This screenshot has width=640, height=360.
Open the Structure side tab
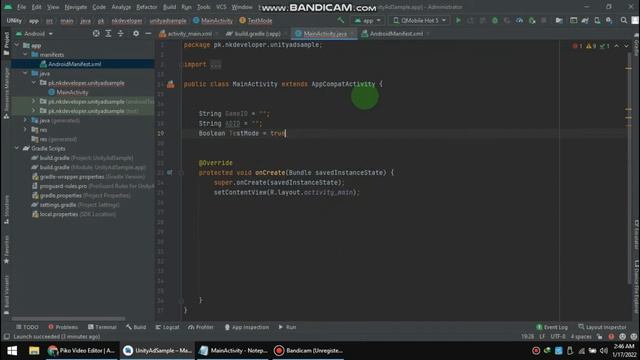(x=6, y=209)
